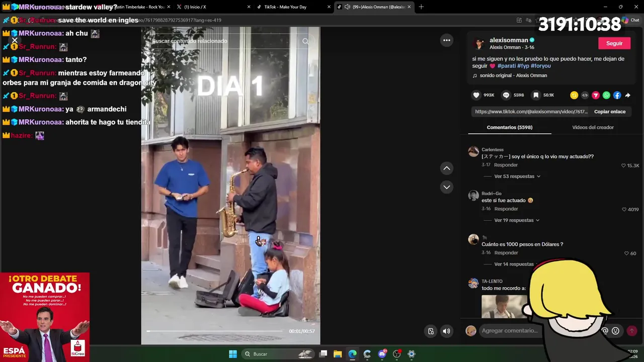
Task: Open Task View on the taskbar
Action: coord(323,354)
